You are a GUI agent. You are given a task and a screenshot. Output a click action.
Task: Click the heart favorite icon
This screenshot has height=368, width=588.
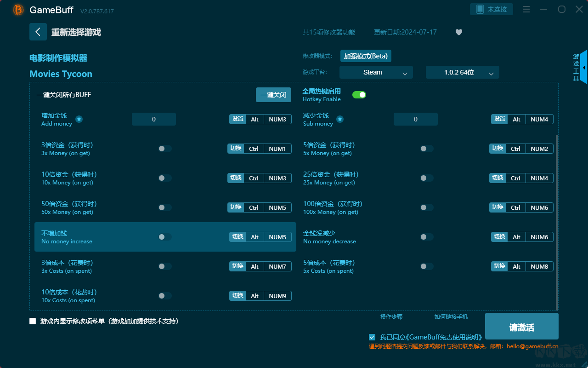(x=458, y=32)
